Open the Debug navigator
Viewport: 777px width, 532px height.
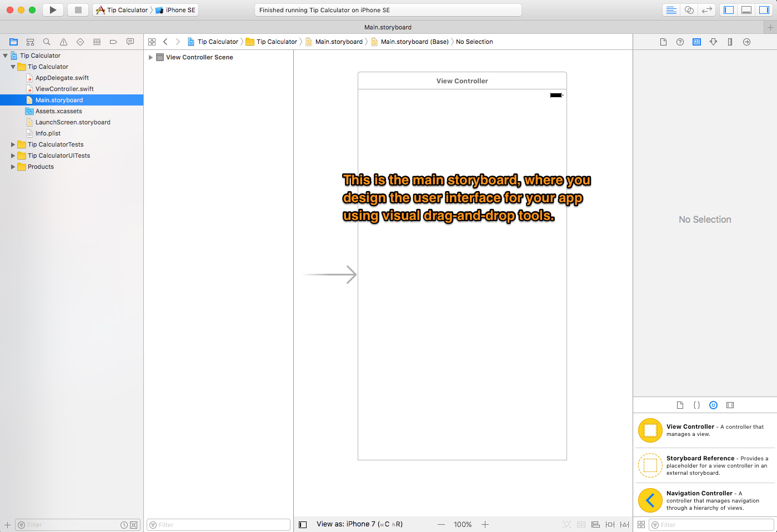coord(97,42)
